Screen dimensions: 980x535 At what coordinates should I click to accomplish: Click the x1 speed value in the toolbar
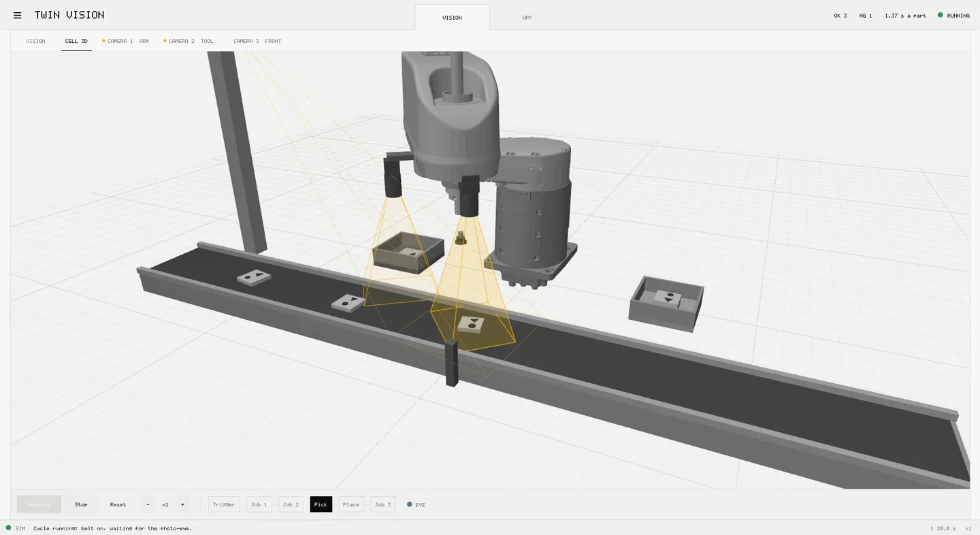[x=165, y=504]
